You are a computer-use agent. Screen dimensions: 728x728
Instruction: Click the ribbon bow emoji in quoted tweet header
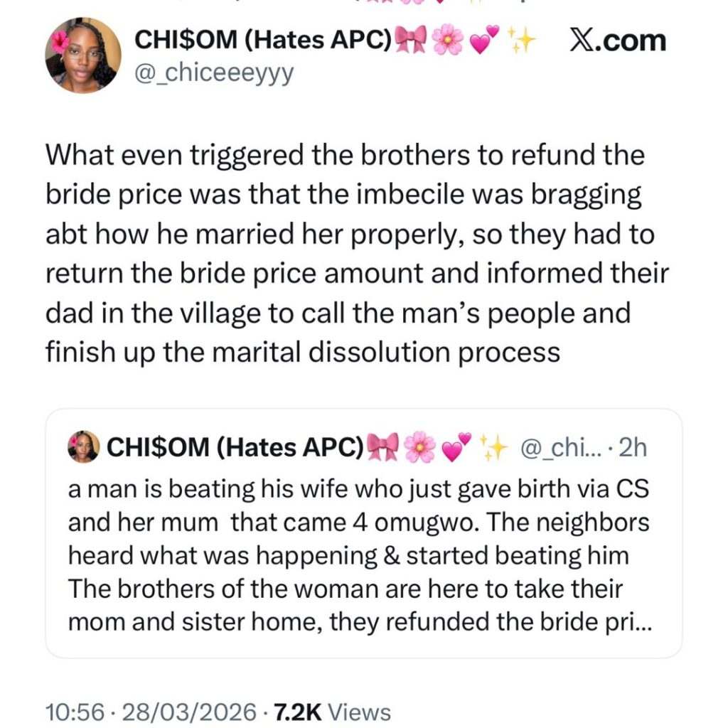tap(380, 447)
